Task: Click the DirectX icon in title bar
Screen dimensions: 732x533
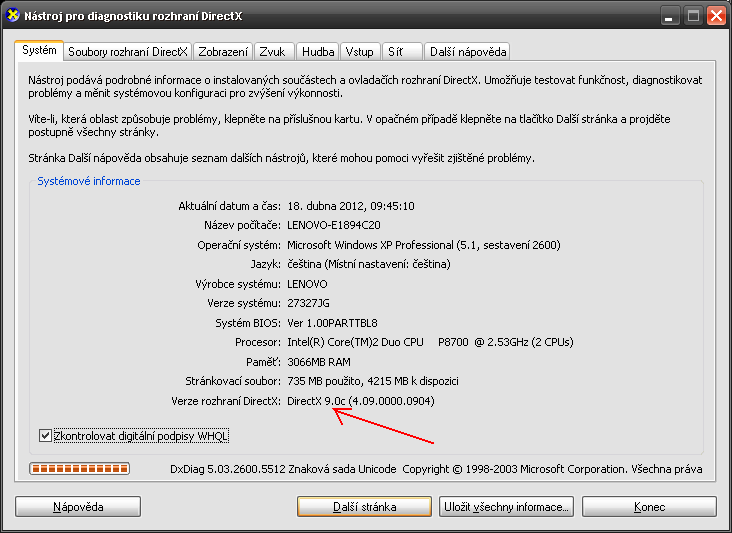Action: click(x=13, y=15)
